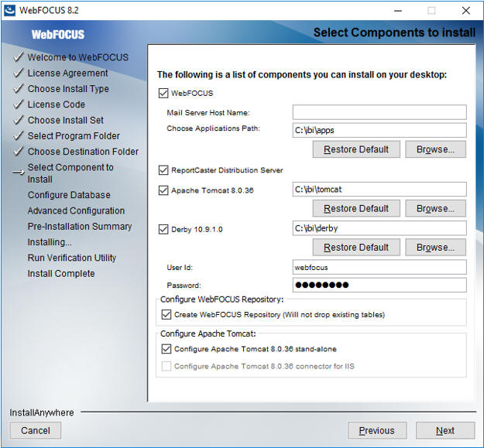The width and height of the screenshot is (484, 448).
Task: Uncheck the WebFOCUS component checkbox
Action: point(163,93)
